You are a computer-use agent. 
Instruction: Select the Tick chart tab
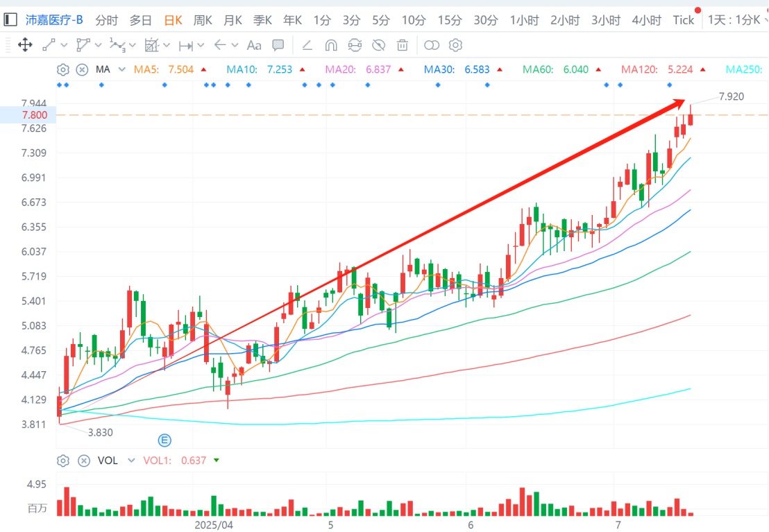(683, 20)
